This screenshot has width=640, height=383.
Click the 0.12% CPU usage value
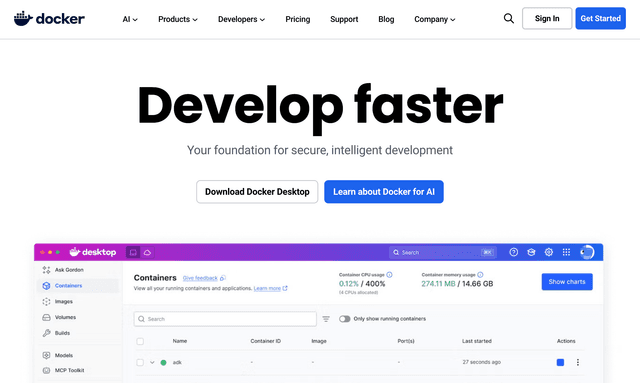pyautogui.click(x=349, y=284)
